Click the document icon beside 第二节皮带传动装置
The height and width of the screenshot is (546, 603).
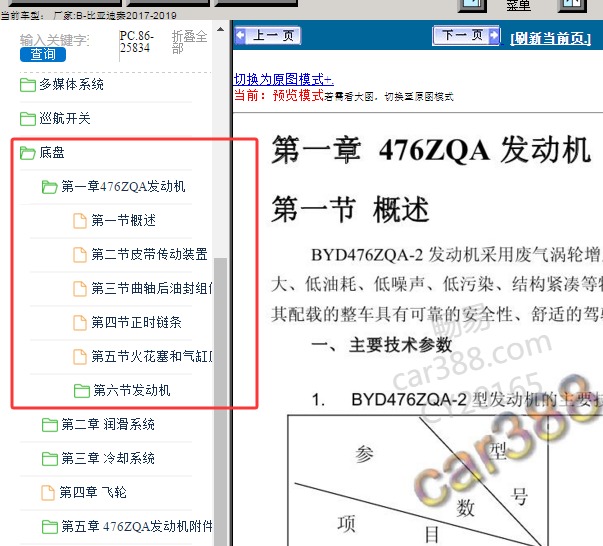pos(80,255)
